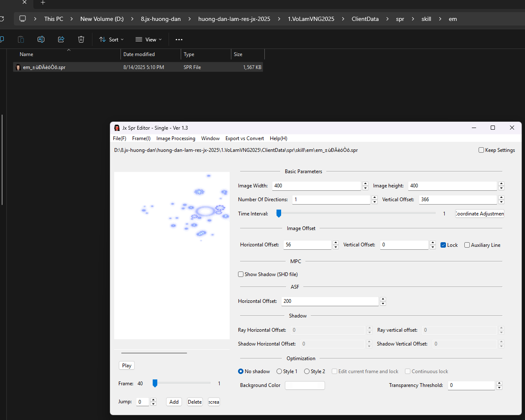Screen dimensions: 525x420
Task: Click the PC monitor icon in address bar
Action: (23, 19)
